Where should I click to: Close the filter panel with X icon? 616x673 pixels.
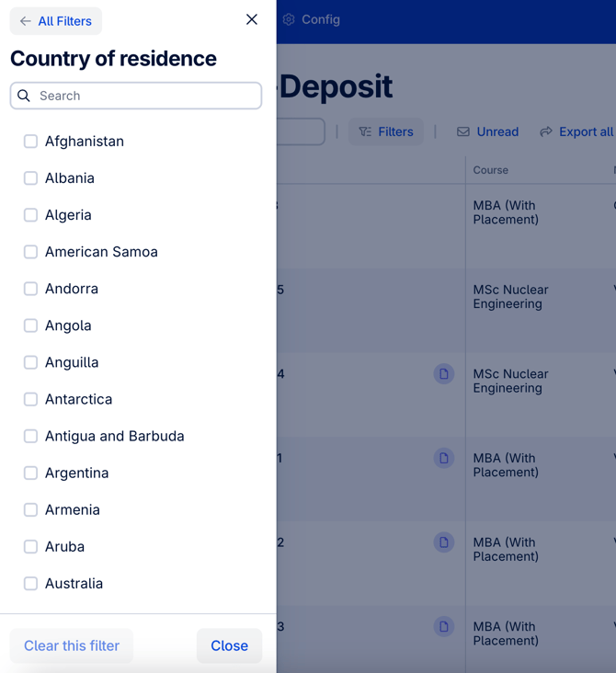pos(252,19)
